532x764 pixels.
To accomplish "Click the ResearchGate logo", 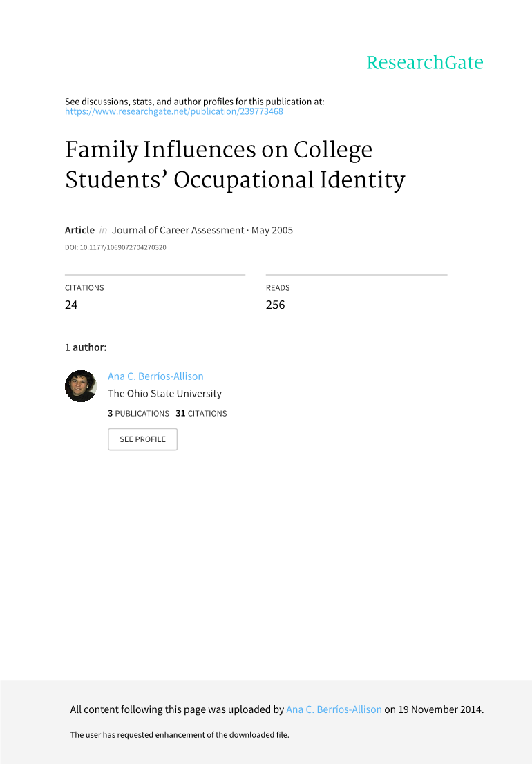I will 424,63.
